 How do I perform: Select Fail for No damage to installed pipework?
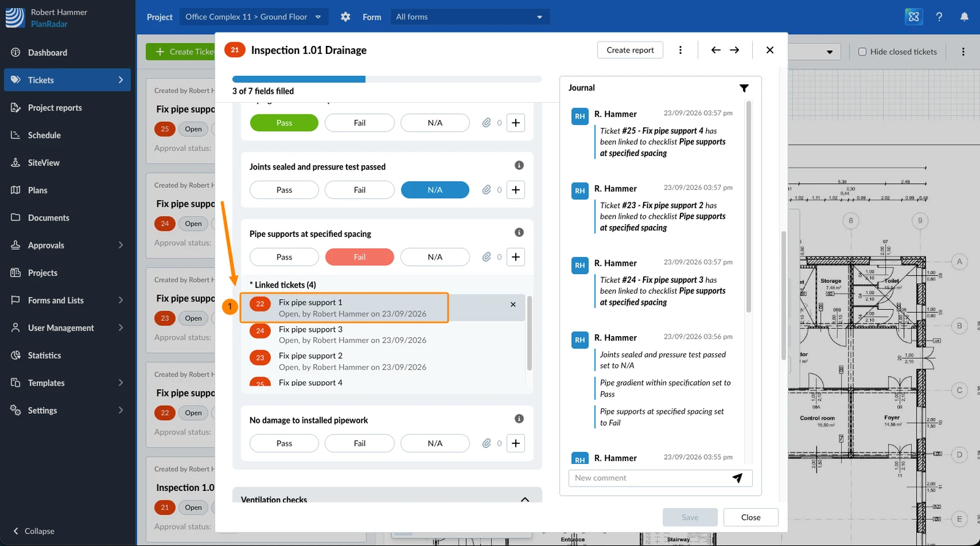tap(360, 443)
